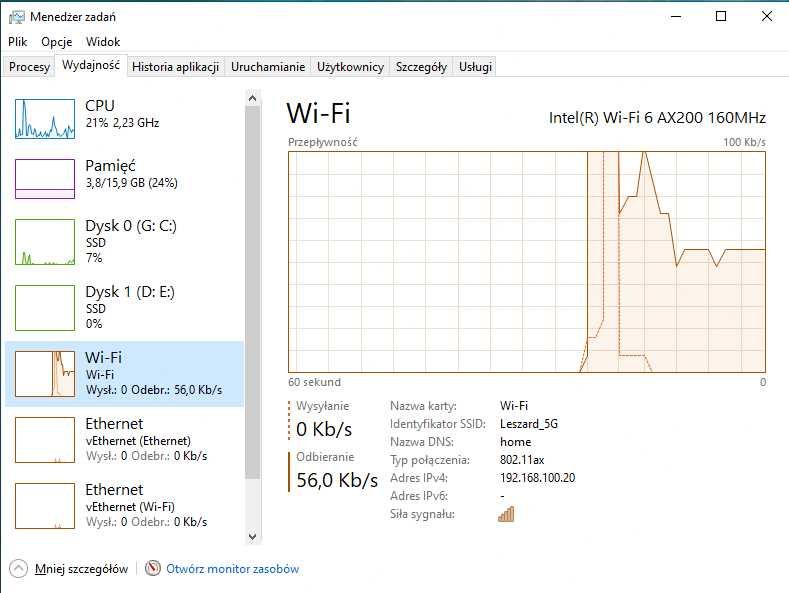789x593 pixels.
Task: Select the Wi-Fi sidebar item
Action: click(124, 374)
